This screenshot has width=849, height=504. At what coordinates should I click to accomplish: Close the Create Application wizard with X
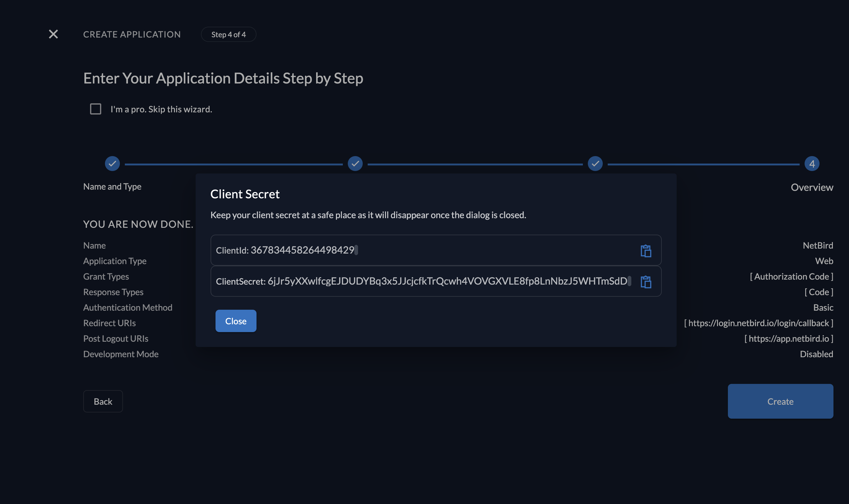tap(53, 34)
